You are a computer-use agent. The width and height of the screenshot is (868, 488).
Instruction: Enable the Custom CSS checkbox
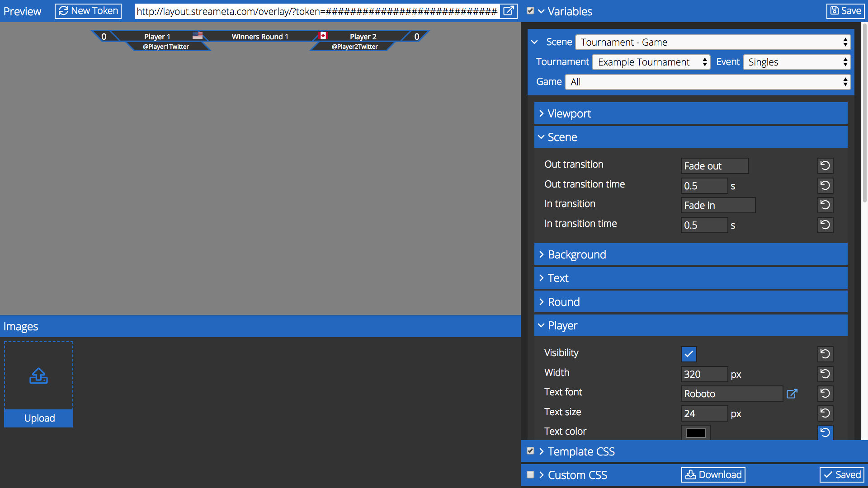530,474
